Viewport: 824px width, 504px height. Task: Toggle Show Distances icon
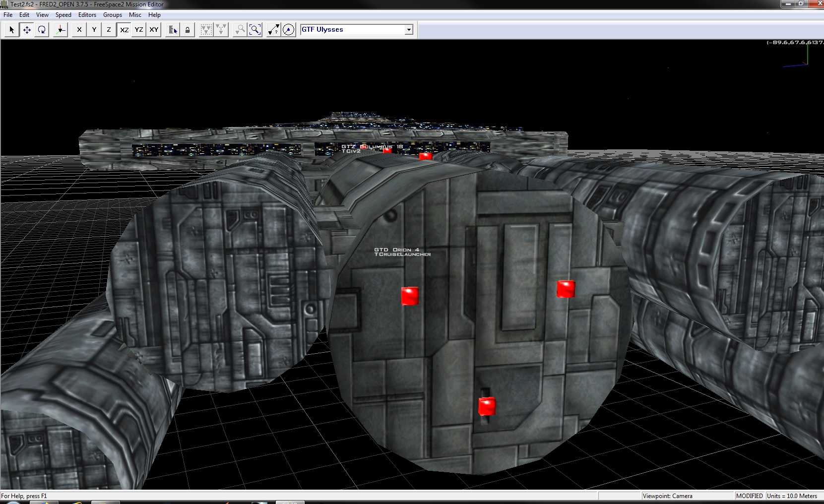[x=274, y=30]
